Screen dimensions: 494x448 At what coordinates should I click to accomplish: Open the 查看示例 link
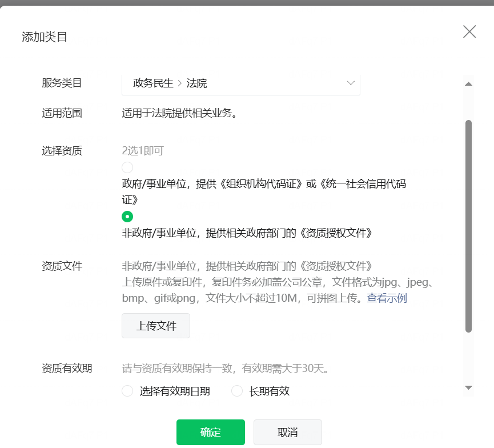point(387,298)
